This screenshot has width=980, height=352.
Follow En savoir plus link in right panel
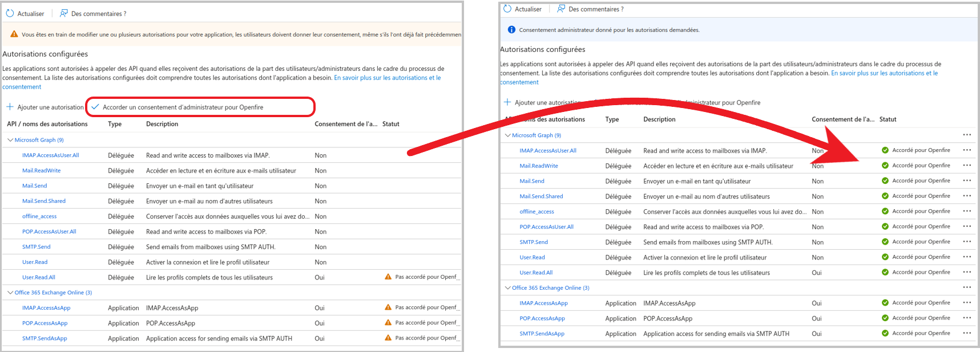885,73
